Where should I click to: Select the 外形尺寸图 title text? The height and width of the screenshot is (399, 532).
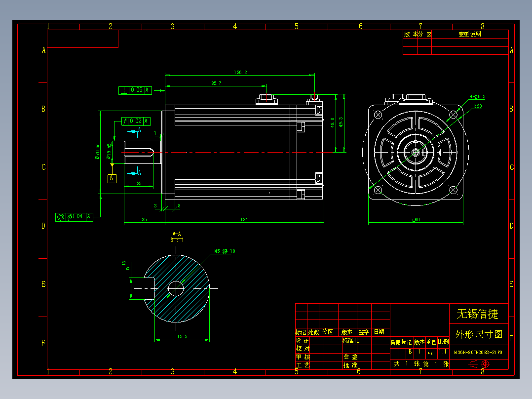coord(478,334)
